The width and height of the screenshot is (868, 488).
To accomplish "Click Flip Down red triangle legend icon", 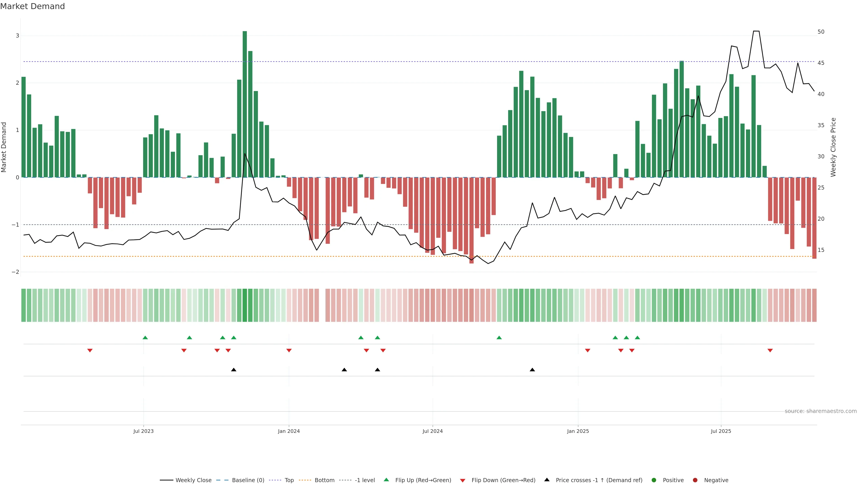I will pos(463,480).
